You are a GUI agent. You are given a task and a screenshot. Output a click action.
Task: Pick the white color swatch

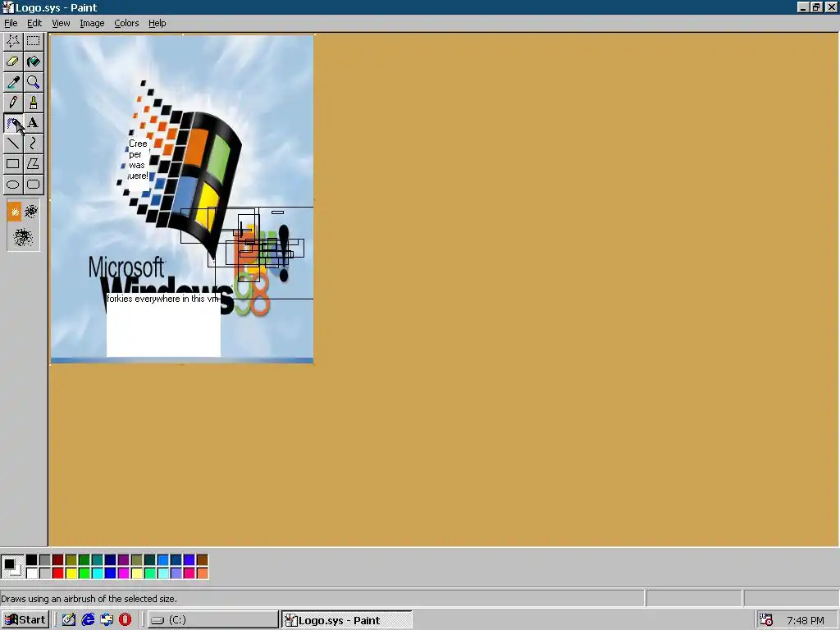[x=32, y=573]
